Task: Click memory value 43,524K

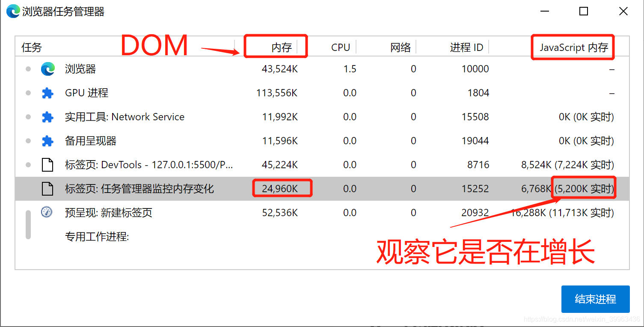Action: [280, 69]
